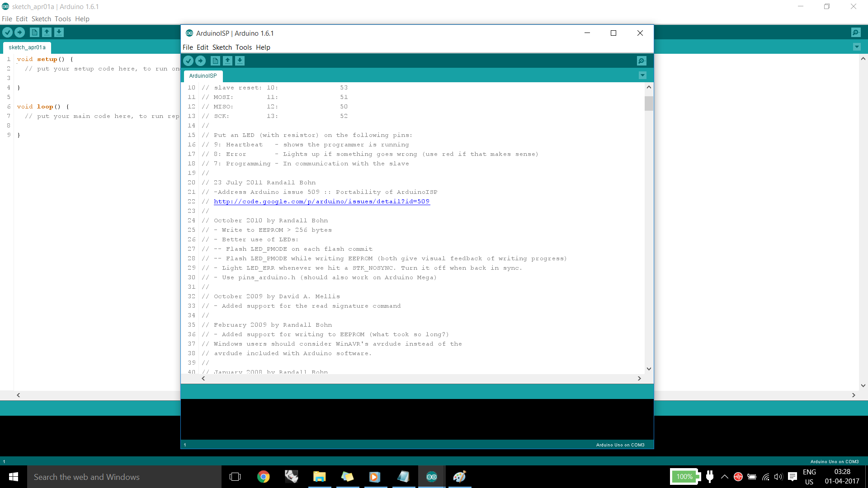Image resolution: width=868 pixels, height=488 pixels.
Task: Open Edit menu in sketch_apr01a window
Action: pyautogui.click(x=22, y=19)
